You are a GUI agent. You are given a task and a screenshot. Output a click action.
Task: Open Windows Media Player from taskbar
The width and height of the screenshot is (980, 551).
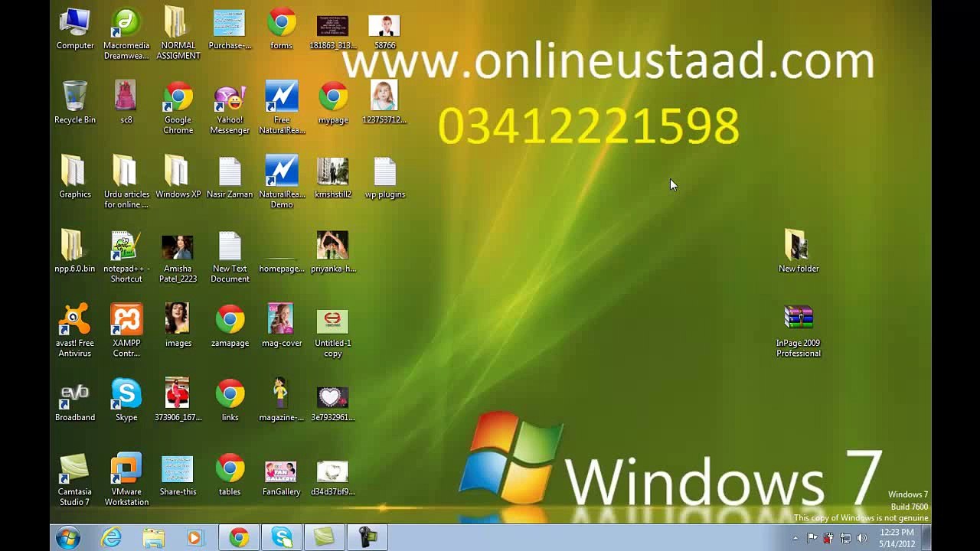pyautogui.click(x=195, y=538)
